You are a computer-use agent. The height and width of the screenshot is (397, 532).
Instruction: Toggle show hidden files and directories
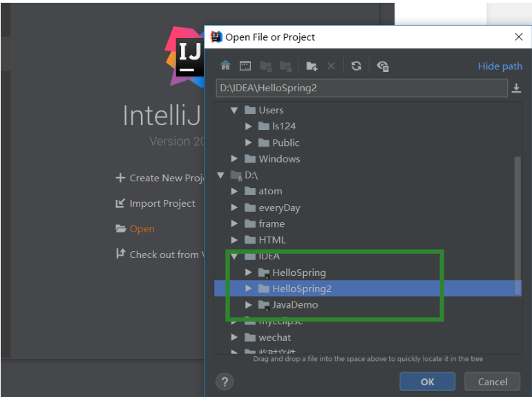[x=383, y=66]
